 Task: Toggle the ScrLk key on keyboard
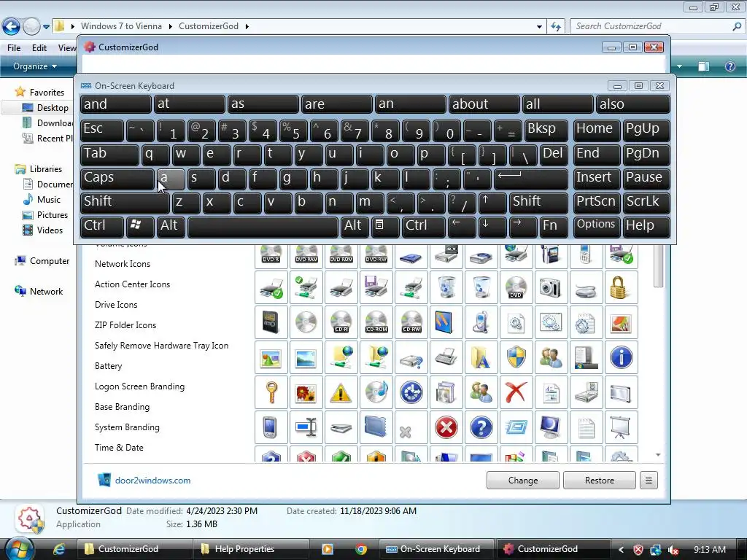coord(646,203)
